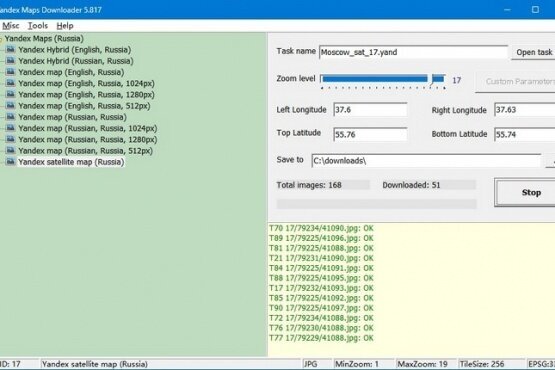Click log line T90 17/79225/41097.jpg
555x370 pixels.
[x=321, y=308]
